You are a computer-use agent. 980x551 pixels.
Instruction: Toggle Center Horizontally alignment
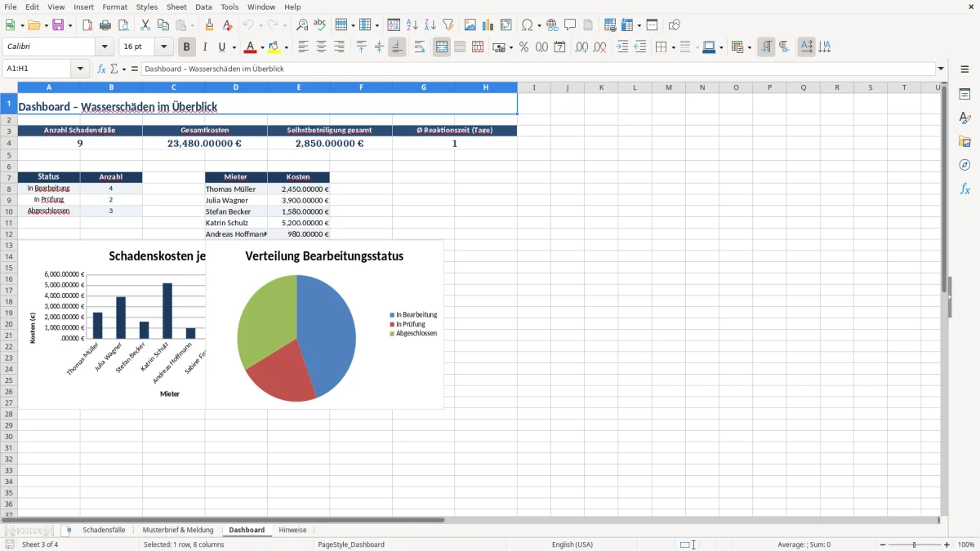(x=321, y=47)
